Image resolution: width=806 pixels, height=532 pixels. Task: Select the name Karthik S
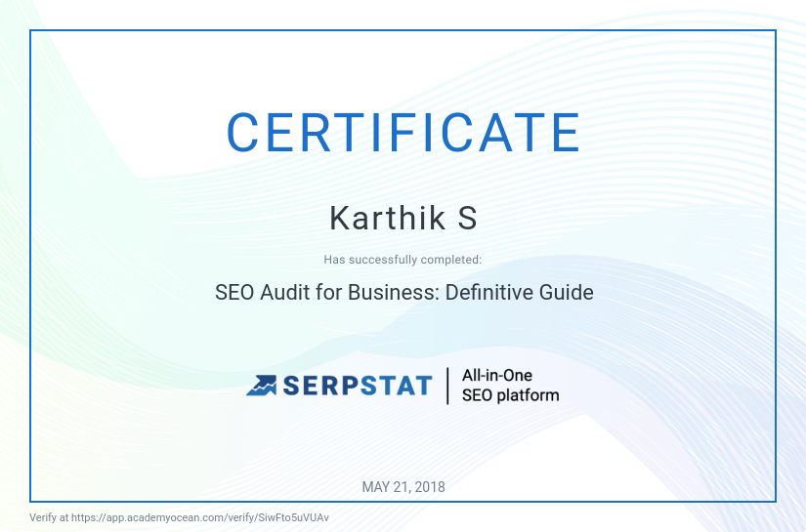coord(403,218)
